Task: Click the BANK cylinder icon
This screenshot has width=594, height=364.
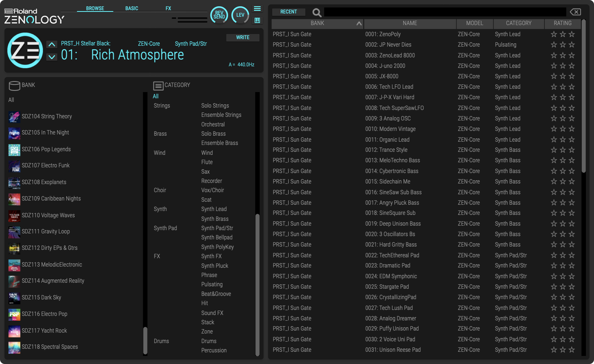Action: point(14,85)
